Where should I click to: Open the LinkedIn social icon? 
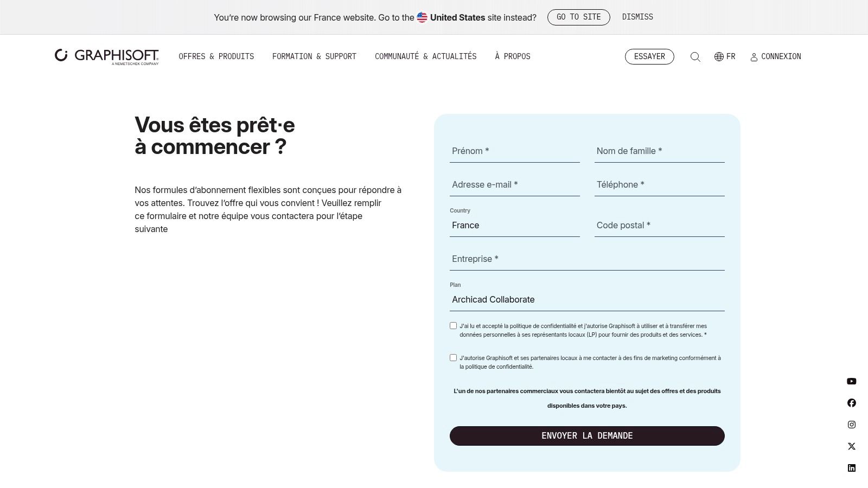tap(852, 468)
